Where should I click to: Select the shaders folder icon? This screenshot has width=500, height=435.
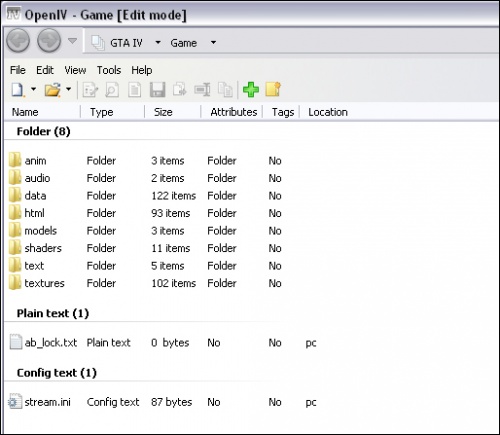pos(15,247)
